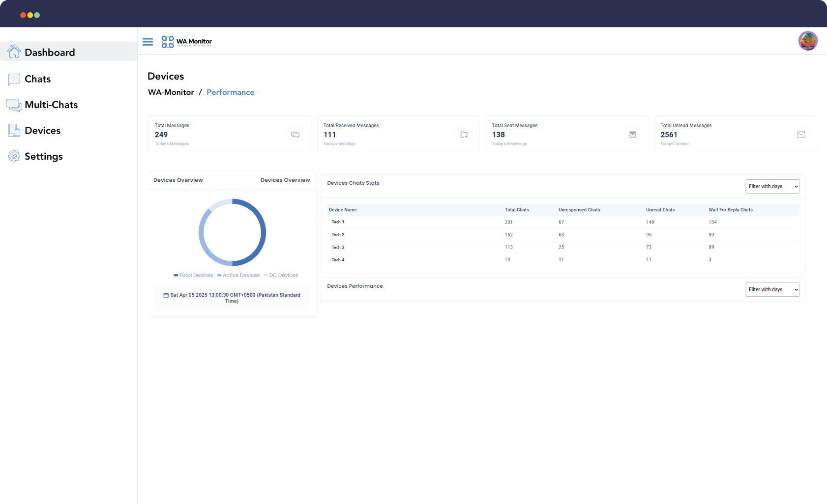Click the WA Monitor logo

(187, 42)
